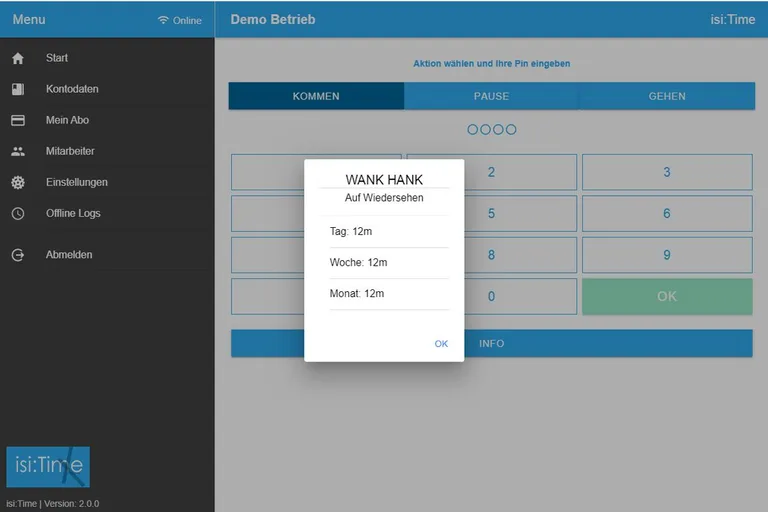The width and height of the screenshot is (768, 512).
Task: Click the Offline Logs clock icon
Action: click(18, 213)
